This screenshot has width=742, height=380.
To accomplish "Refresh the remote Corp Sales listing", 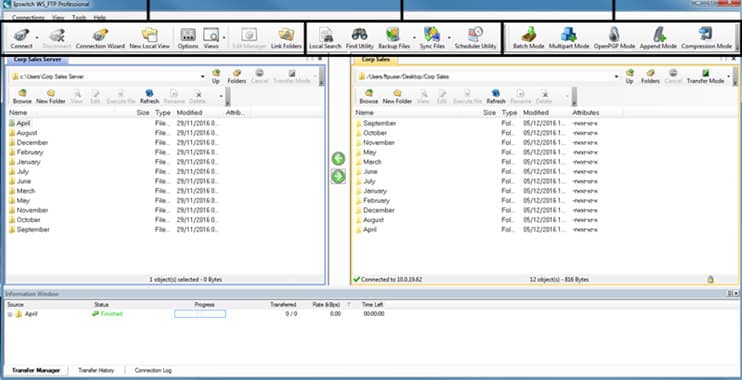I will point(496,97).
